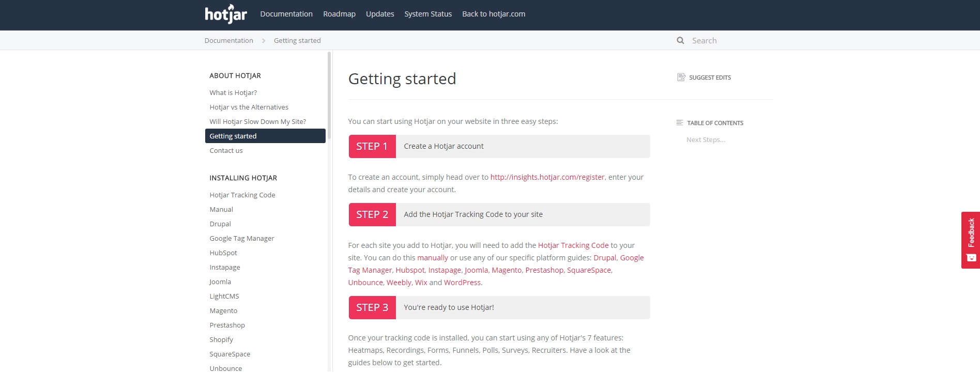Click the 'Getting started' page title
The height and width of the screenshot is (374, 980).
click(x=402, y=79)
